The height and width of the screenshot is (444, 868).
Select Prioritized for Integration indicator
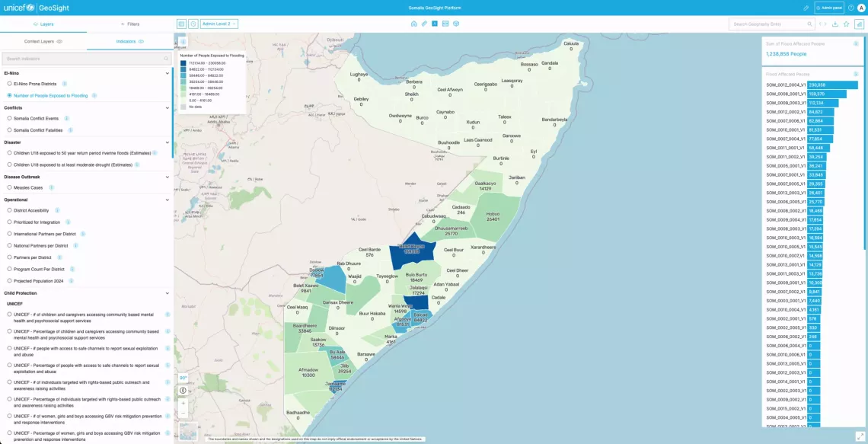coord(9,222)
